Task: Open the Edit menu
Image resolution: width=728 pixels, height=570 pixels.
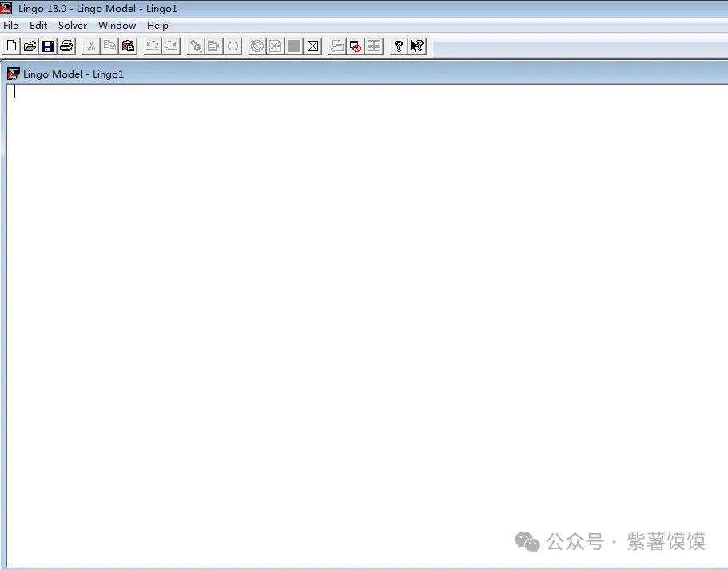Action: (x=38, y=26)
